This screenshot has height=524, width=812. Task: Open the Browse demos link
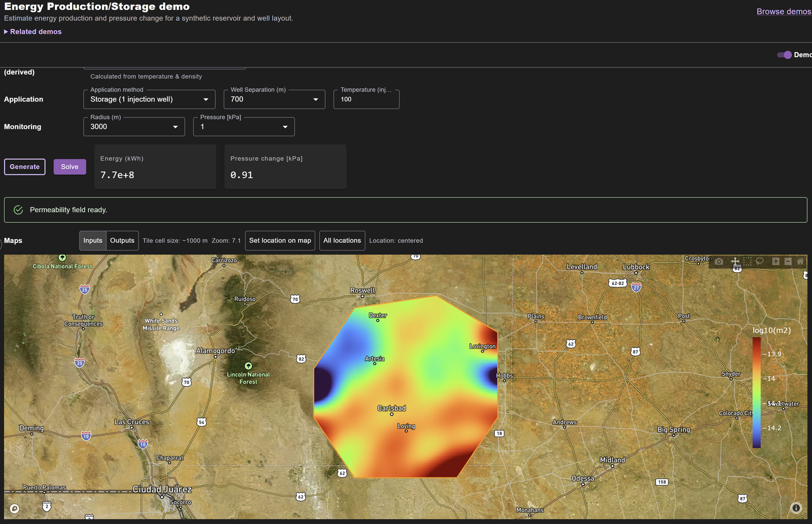click(784, 11)
